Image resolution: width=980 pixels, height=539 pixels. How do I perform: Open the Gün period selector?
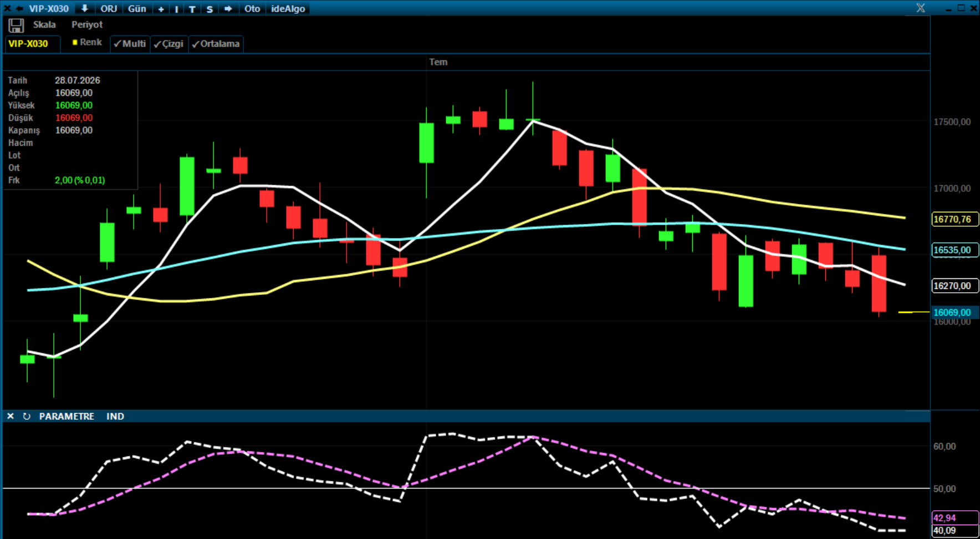(137, 9)
